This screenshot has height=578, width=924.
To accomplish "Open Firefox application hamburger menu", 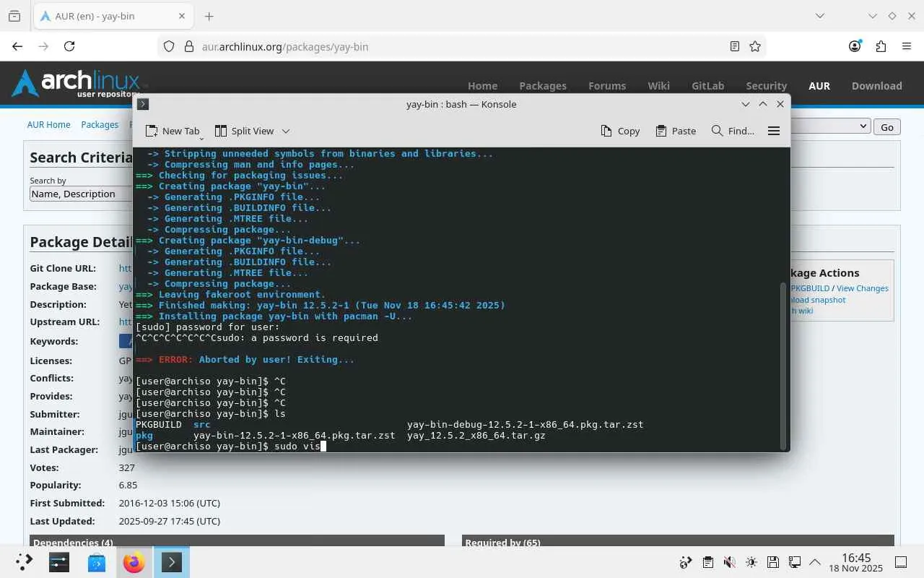I will pos(907,46).
